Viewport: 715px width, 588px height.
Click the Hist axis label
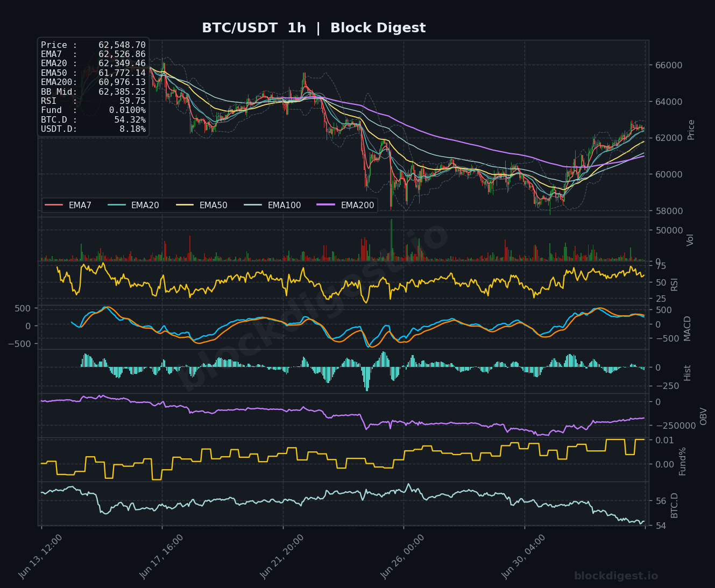coord(687,373)
